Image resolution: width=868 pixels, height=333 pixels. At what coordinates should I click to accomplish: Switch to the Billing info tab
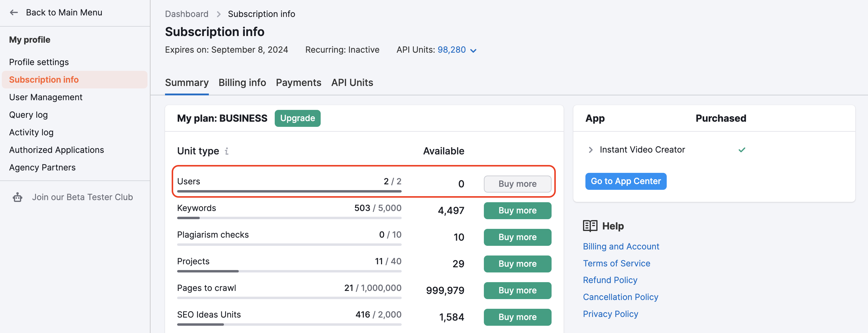tap(242, 83)
